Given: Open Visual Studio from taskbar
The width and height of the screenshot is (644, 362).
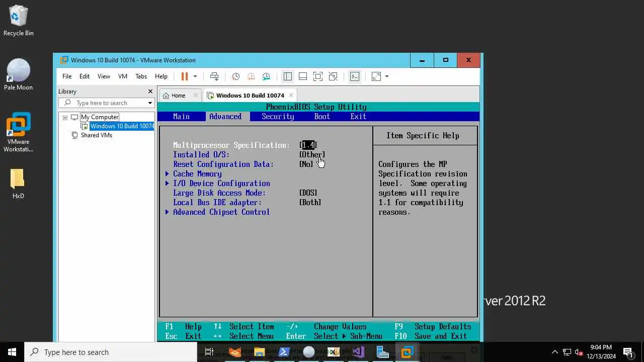Looking at the screenshot, I should click(358, 352).
